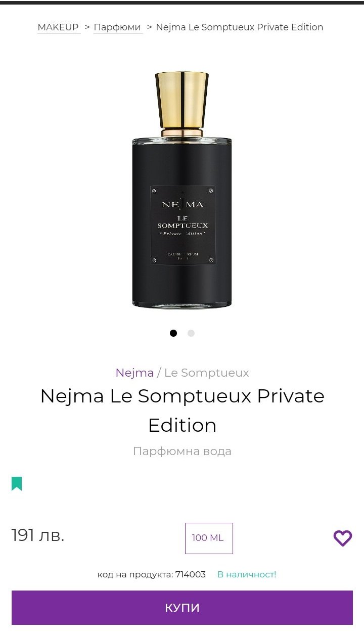364x633 pixels.
Task: Click the 191 лв. price
Action: 38,535
